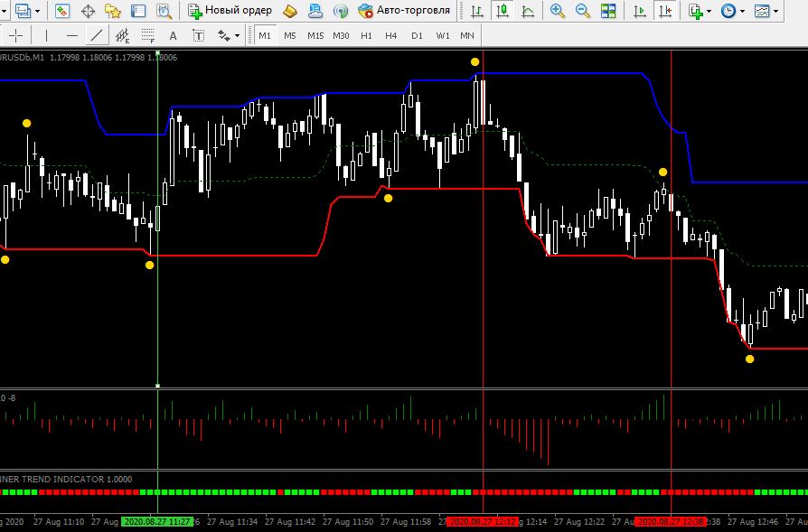808x532 pixels.
Task: Click the green vertical line on chart
Action: coord(157,219)
